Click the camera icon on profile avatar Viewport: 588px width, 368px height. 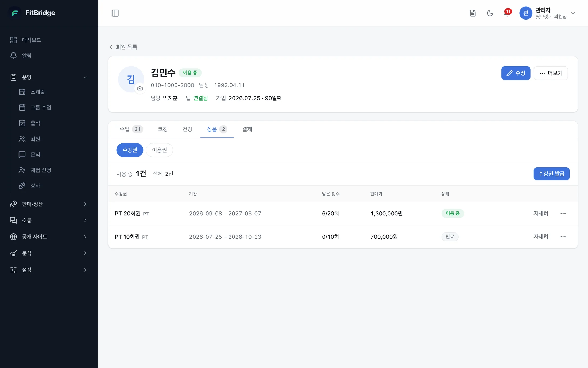[140, 88]
